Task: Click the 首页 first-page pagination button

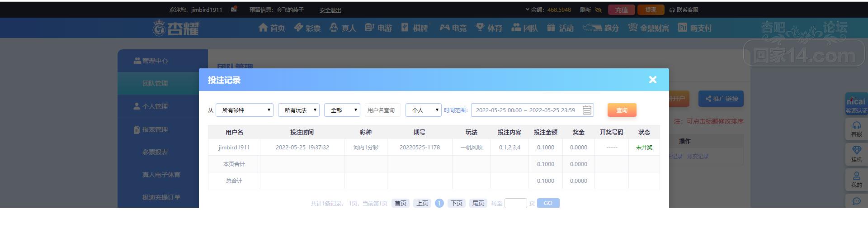Action: [401, 203]
